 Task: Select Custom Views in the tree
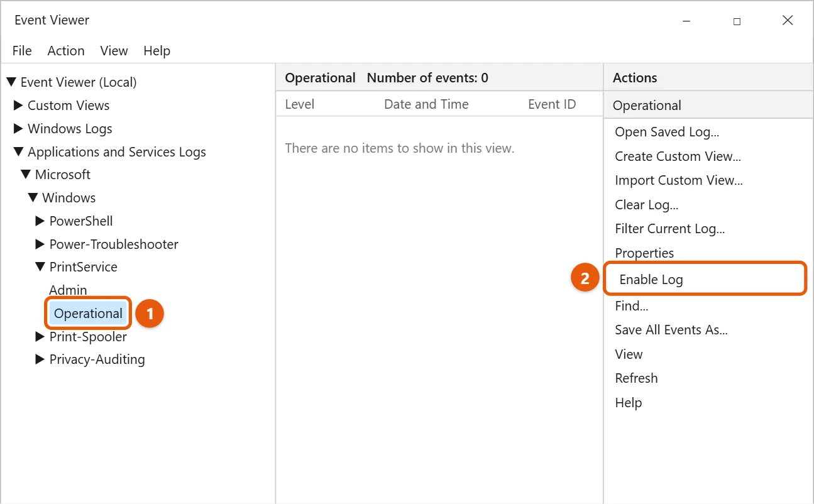[x=69, y=106]
